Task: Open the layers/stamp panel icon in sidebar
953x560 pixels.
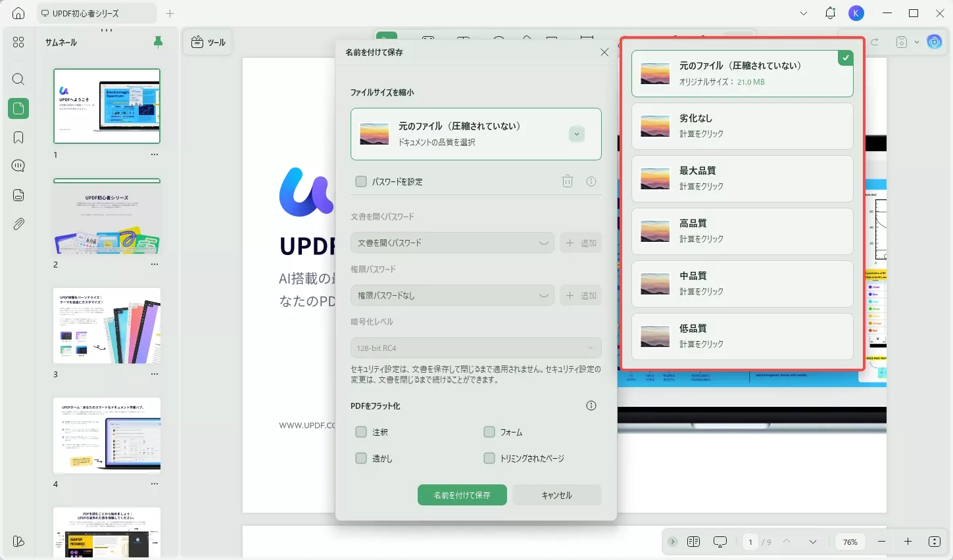Action: coord(18,195)
